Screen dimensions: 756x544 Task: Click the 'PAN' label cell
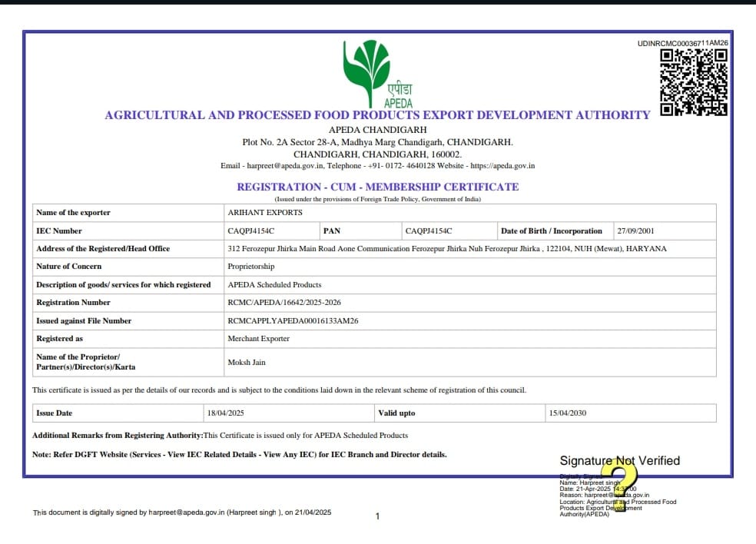point(332,231)
